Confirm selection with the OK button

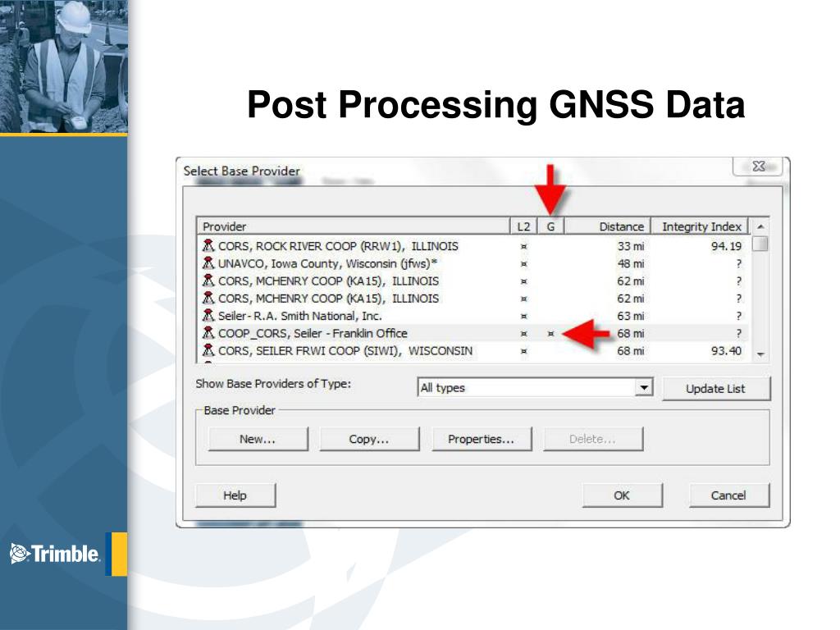coord(622,495)
